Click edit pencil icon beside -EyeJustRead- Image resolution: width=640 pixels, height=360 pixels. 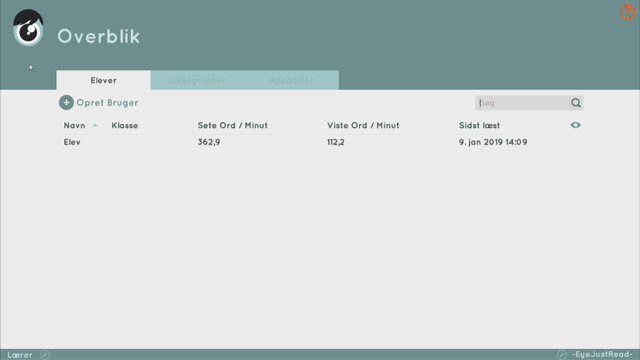point(562,355)
